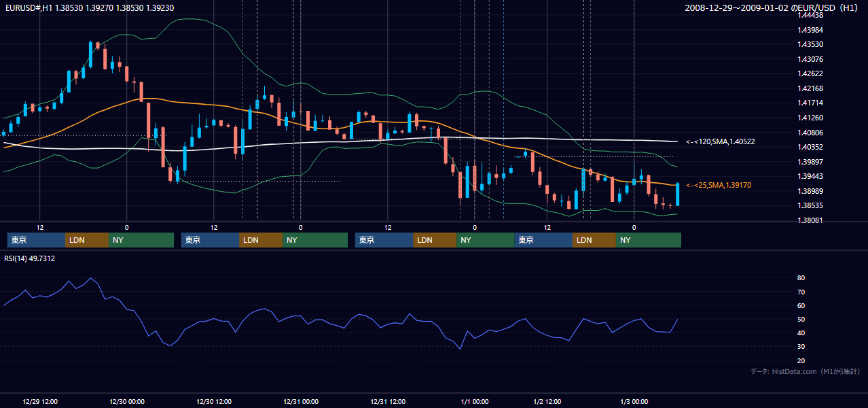Select the 1/1 00:00 date label

(475, 401)
